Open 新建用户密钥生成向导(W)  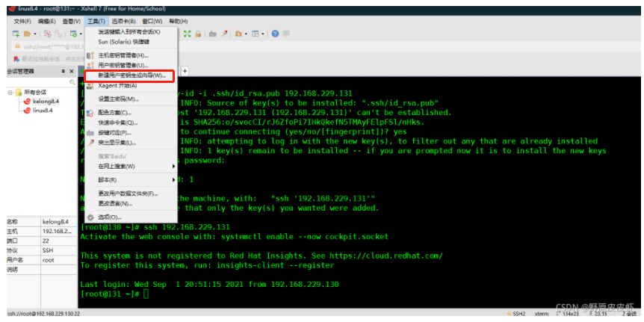tap(131, 75)
